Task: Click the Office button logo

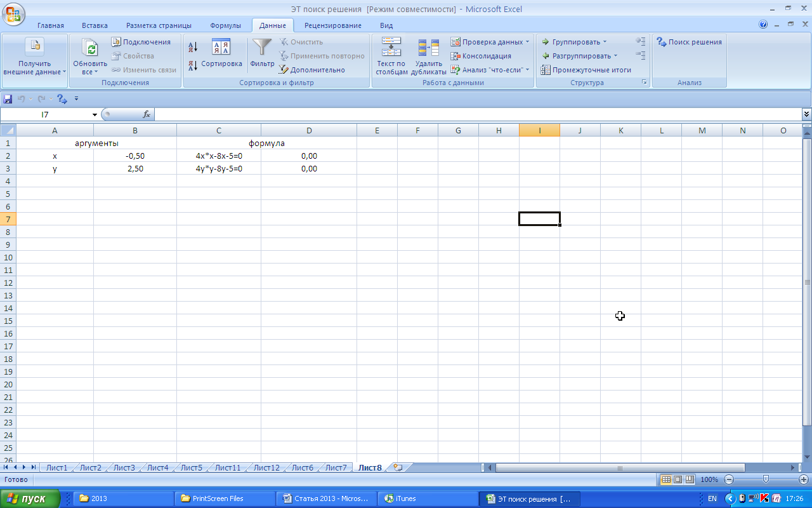Action: [x=13, y=13]
